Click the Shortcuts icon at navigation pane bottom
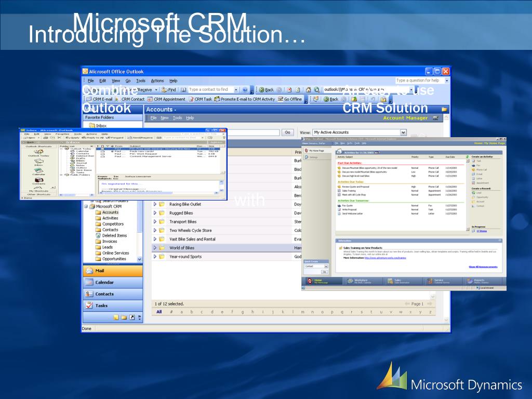 coord(132,317)
